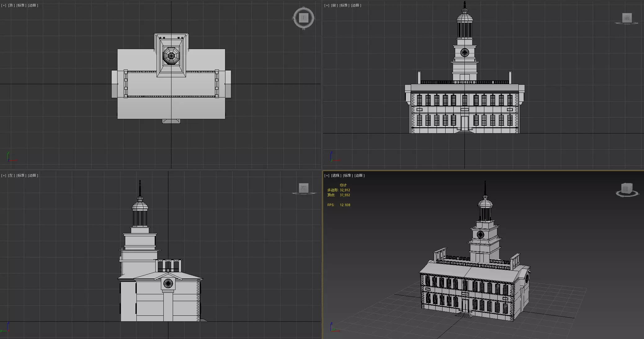
Task: Click the 多边形: 32,912 statistic
Action: pyautogui.click(x=339, y=190)
